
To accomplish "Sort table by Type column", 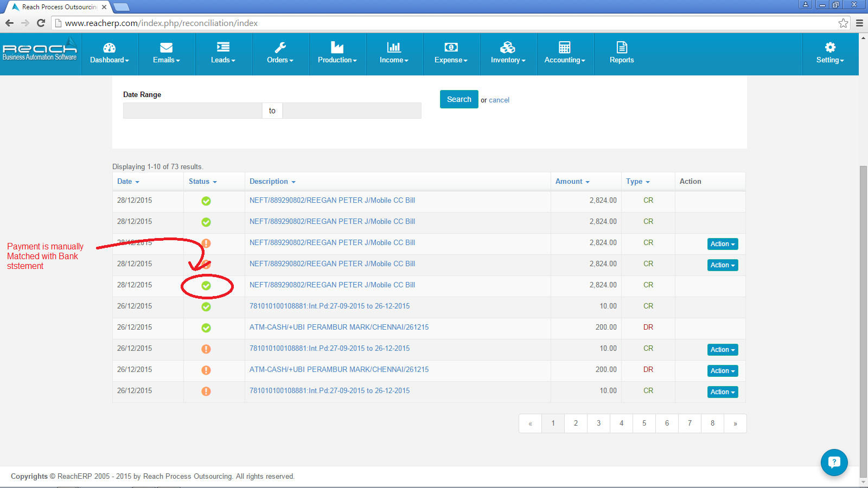I will [637, 182].
